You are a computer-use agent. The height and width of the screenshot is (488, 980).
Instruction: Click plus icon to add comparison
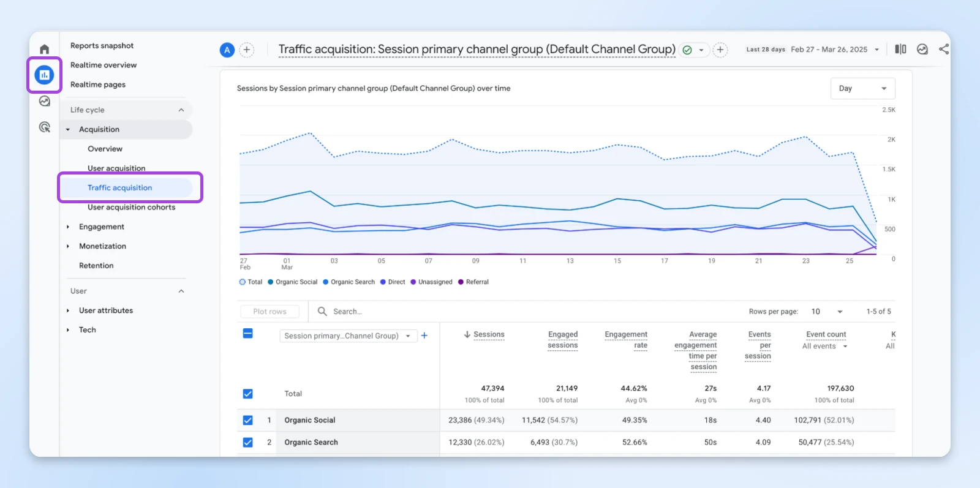(x=247, y=50)
